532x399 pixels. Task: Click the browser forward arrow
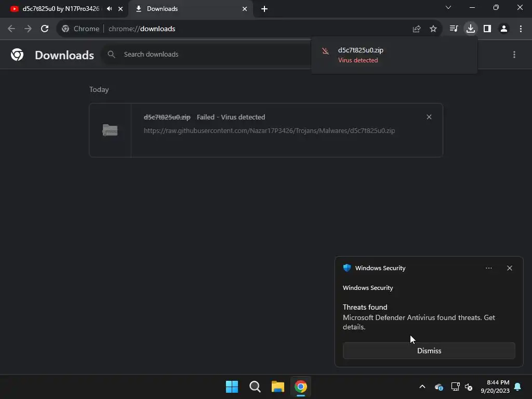click(28, 29)
